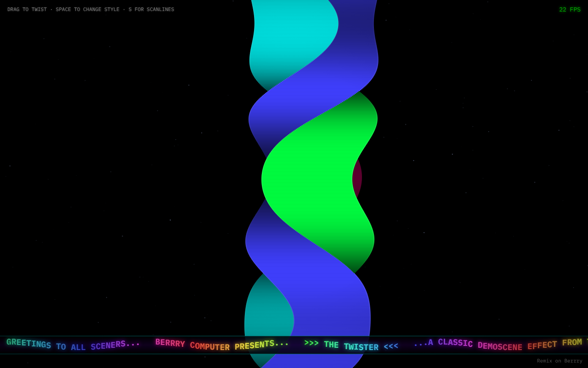Click the blue <<< arrows in the scroller

[391, 346]
